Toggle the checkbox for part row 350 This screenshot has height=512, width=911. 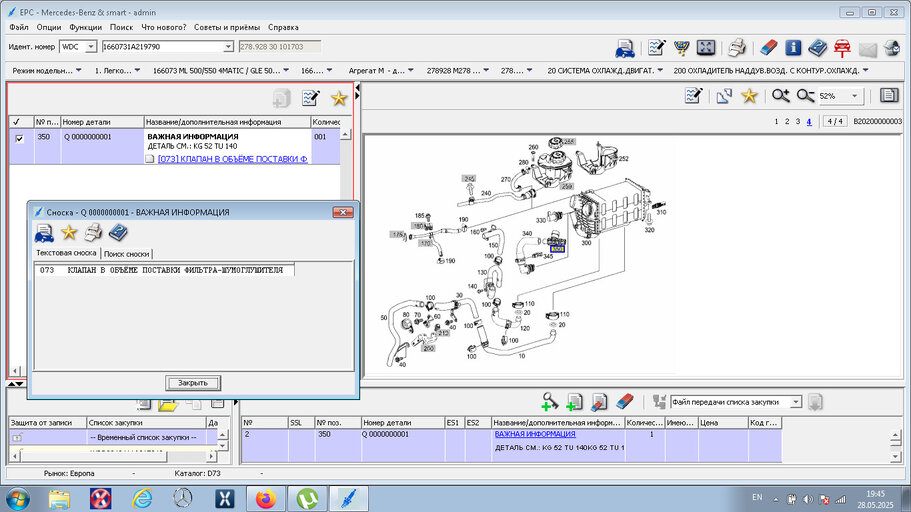[19, 138]
